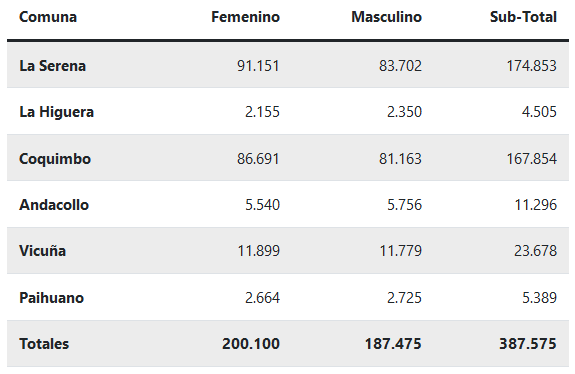This screenshot has height=374, width=575.
Task: Select the La Higuera row label
Action: point(56,112)
